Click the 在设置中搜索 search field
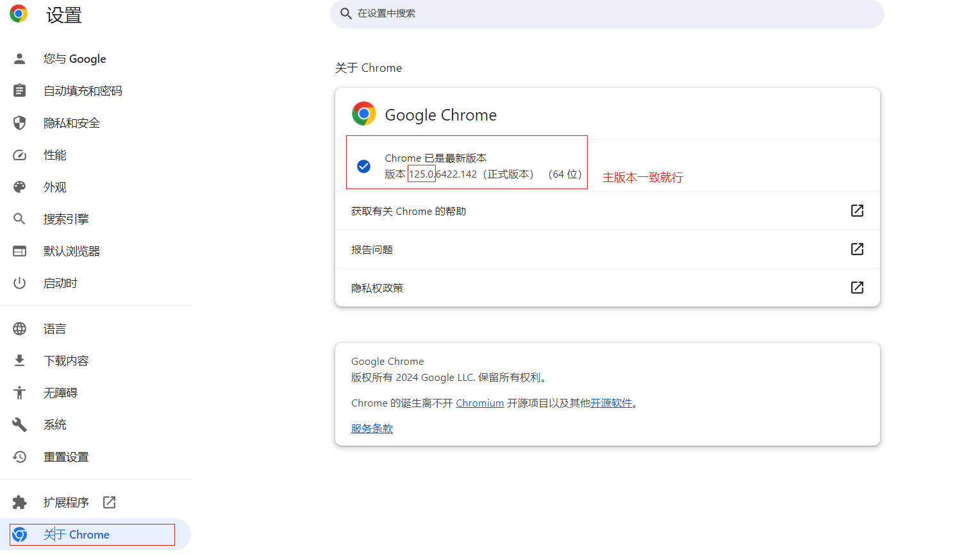The height and width of the screenshot is (554, 980). pyautogui.click(x=607, y=13)
